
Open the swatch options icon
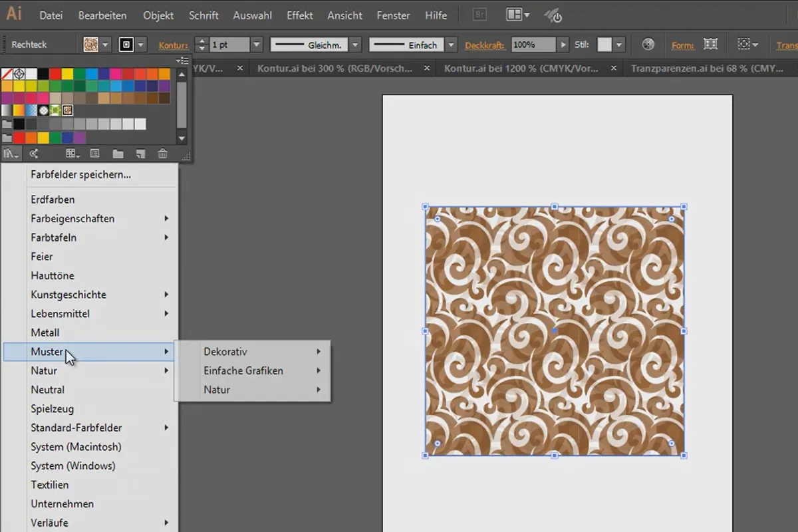tap(94, 154)
